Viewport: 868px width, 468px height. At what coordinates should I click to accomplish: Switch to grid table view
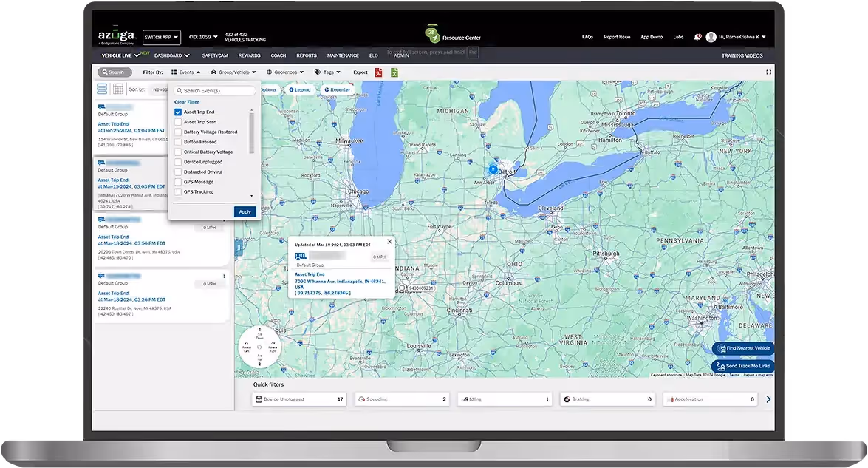[x=118, y=89]
